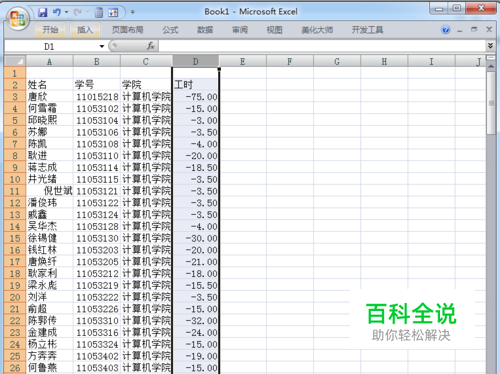
Task: Open the Customize Quick Access Toolbar dropdown
Action: tap(133, 12)
